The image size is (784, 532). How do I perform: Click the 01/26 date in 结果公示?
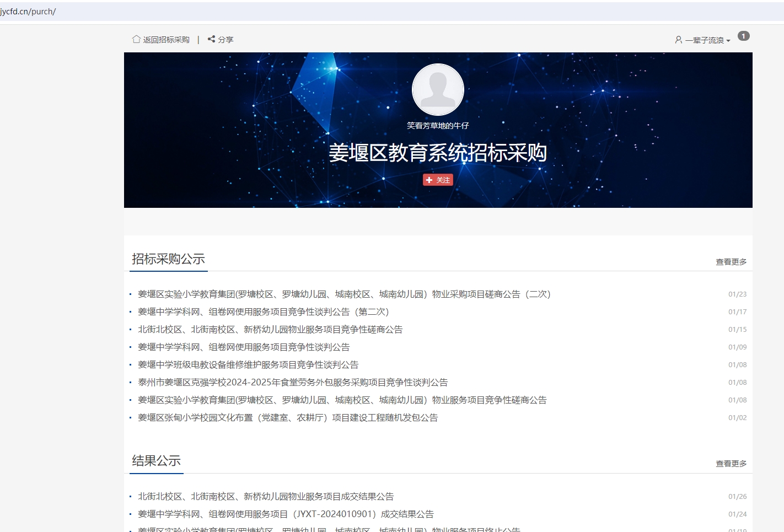pyautogui.click(x=737, y=497)
